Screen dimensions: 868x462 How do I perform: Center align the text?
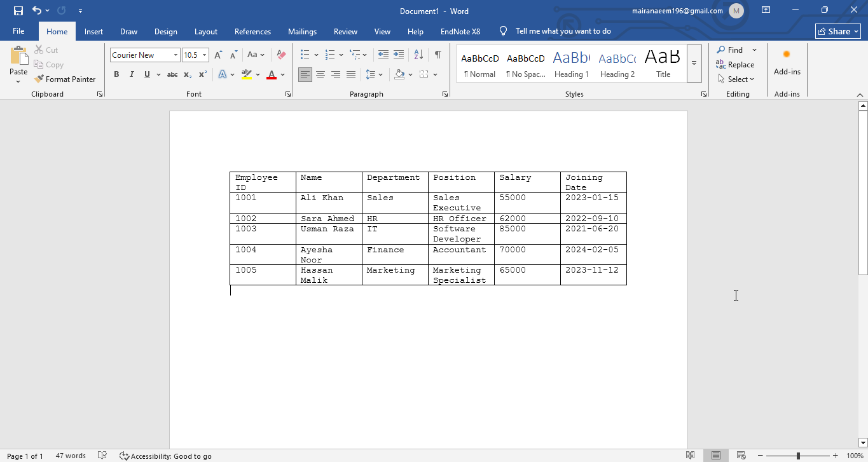click(320, 74)
